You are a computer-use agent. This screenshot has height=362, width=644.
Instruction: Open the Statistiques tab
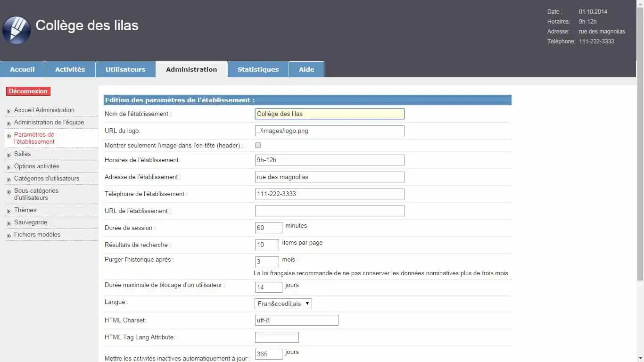(x=258, y=69)
